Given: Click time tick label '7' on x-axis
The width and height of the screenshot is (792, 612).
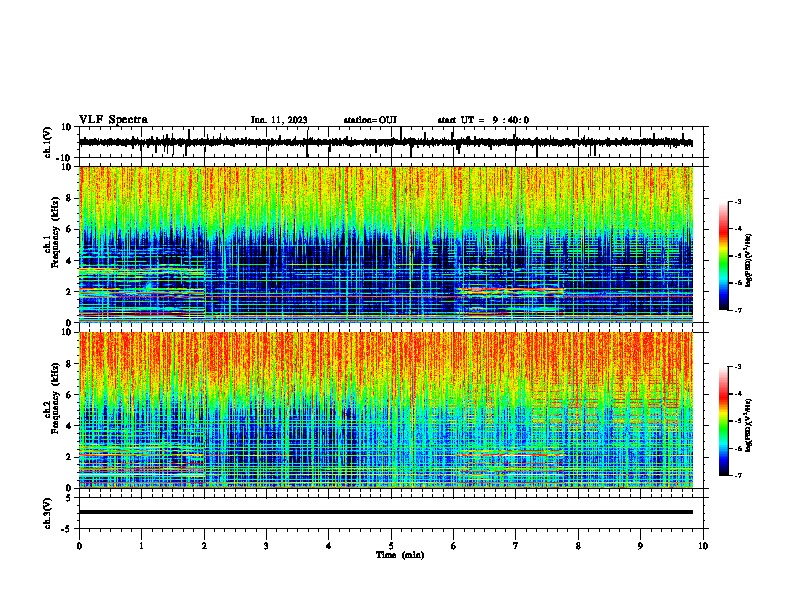Looking at the screenshot, I should [x=516, y=546].
